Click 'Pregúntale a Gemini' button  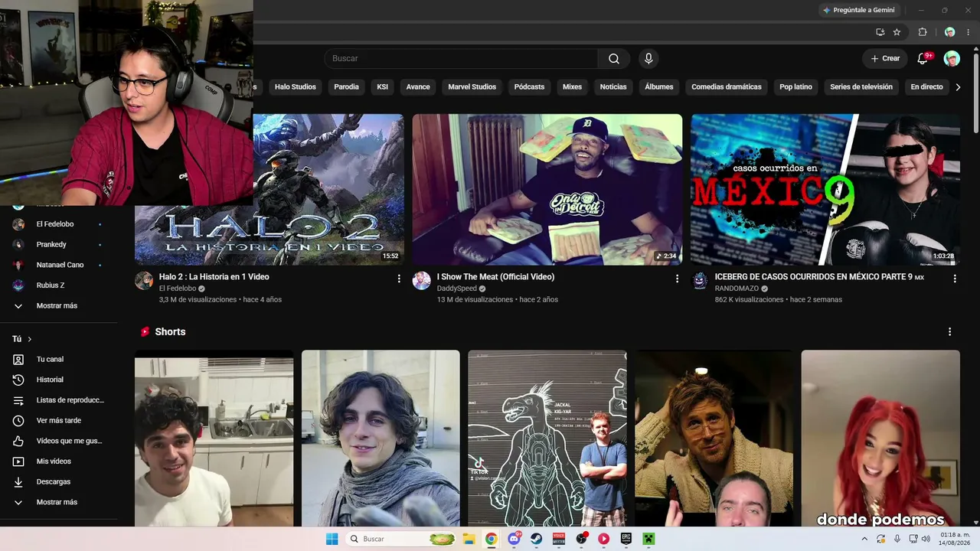[x=859, y=10]
